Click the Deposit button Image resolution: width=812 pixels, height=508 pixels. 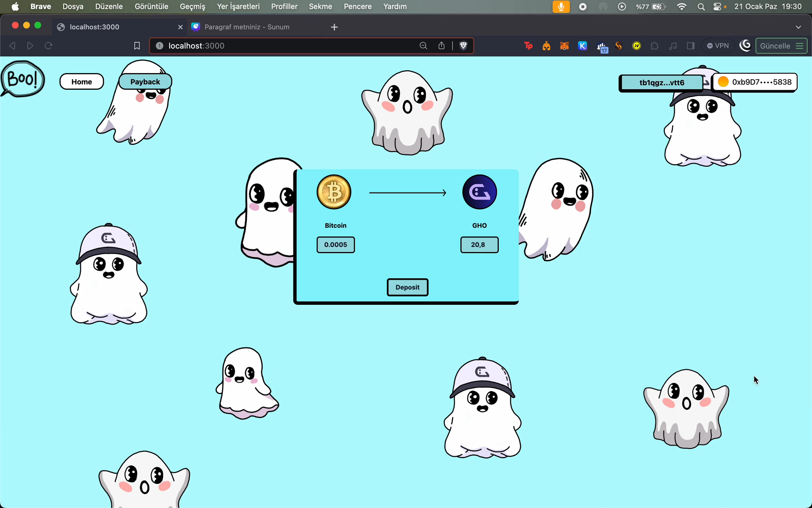click(408, 287)
